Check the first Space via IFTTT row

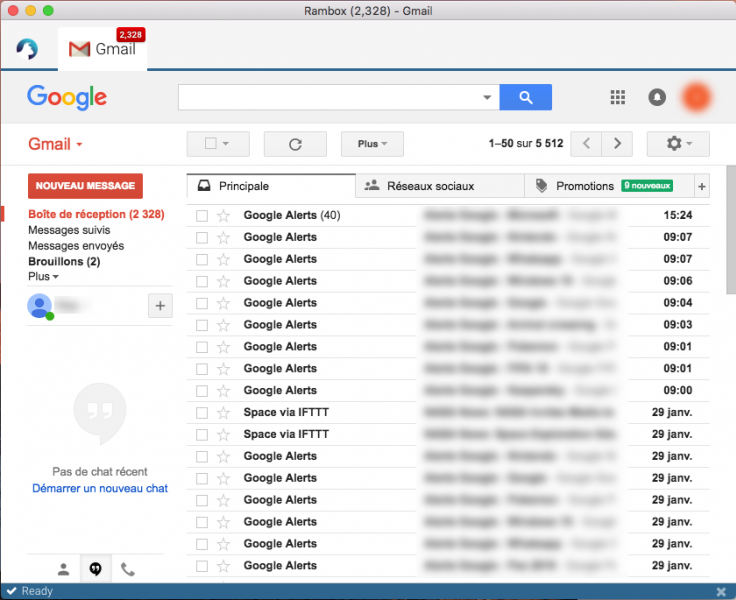202,413
